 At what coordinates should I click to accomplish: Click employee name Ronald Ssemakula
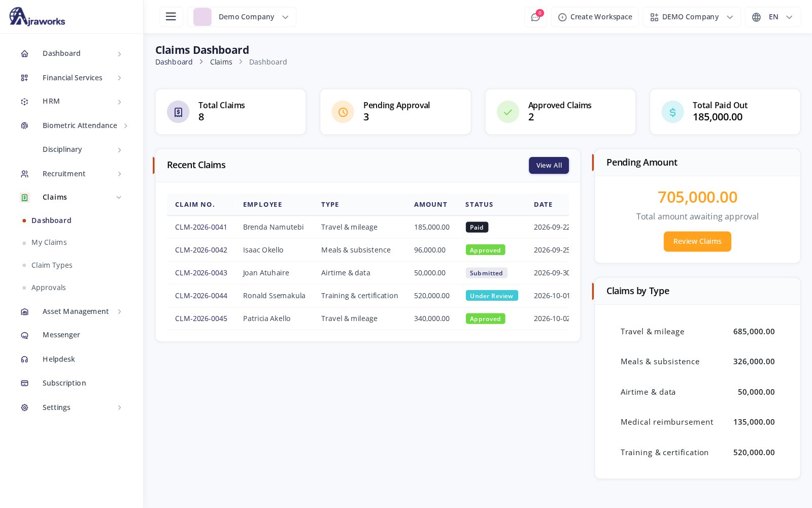274,296
